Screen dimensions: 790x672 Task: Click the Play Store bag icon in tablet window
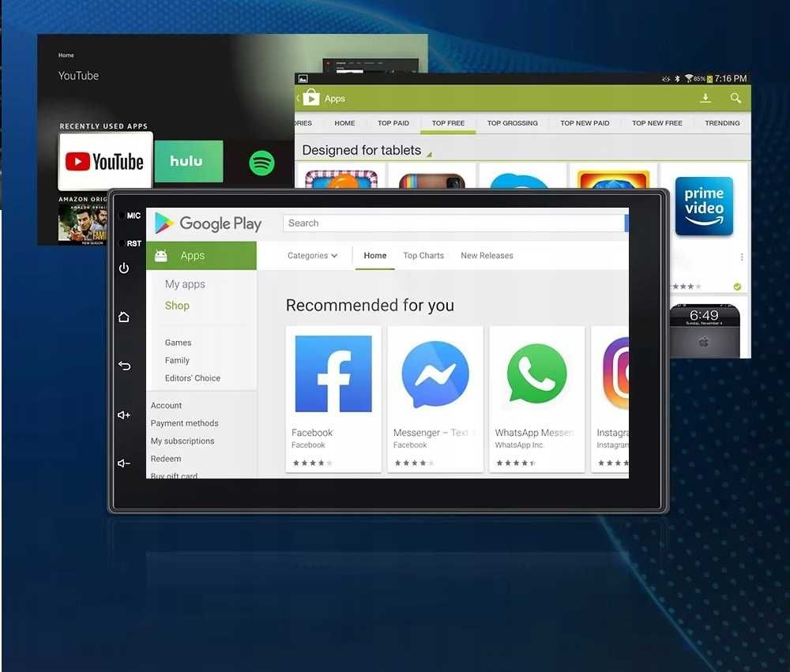pos(310,97)
